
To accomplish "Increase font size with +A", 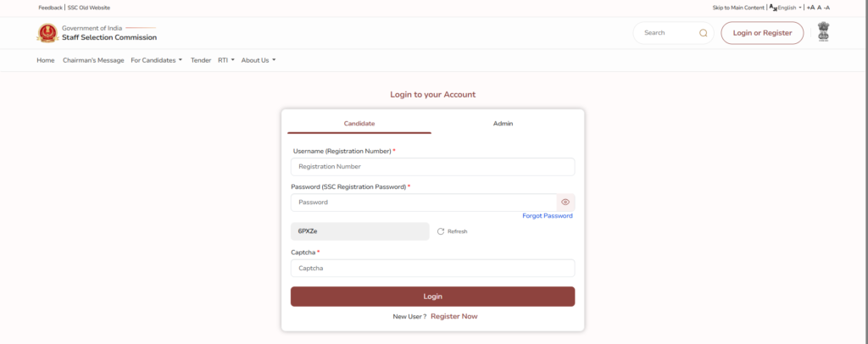I will point(810,8).
